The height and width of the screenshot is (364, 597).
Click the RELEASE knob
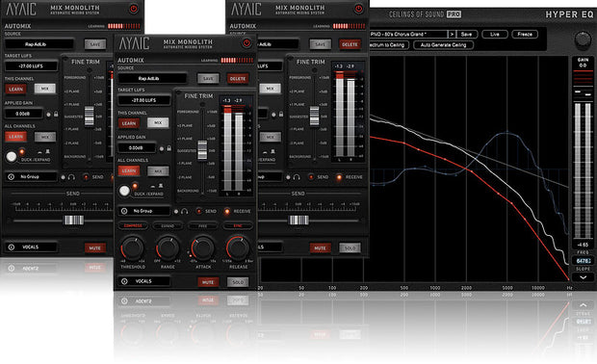pos(238,247)
